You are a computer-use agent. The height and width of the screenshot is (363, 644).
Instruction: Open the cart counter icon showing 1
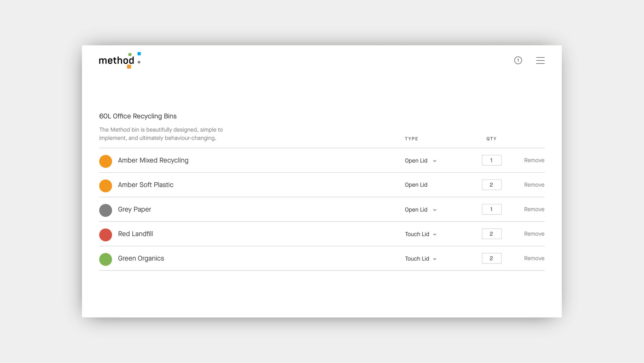(x=518, y=60)
